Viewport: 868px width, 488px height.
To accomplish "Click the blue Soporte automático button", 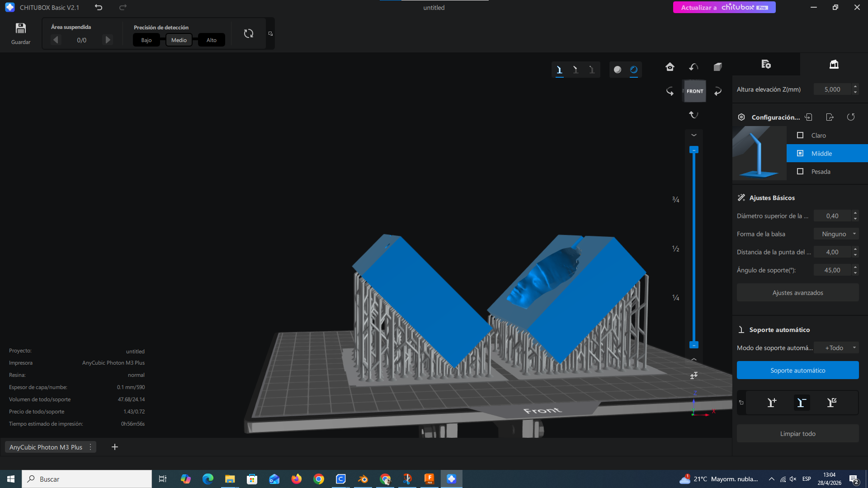I will click(798, 370).
